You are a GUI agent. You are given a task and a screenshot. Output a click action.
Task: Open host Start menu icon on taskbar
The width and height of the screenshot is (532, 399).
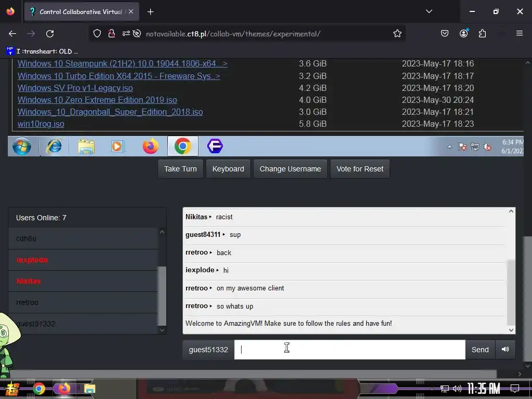[x=12, y=389]
